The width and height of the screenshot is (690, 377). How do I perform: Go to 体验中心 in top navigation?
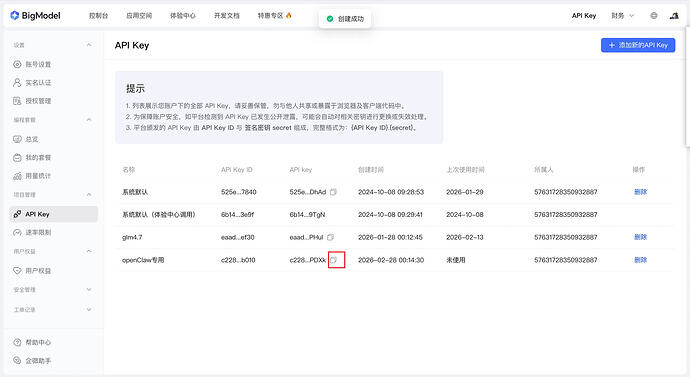point(183,15)
